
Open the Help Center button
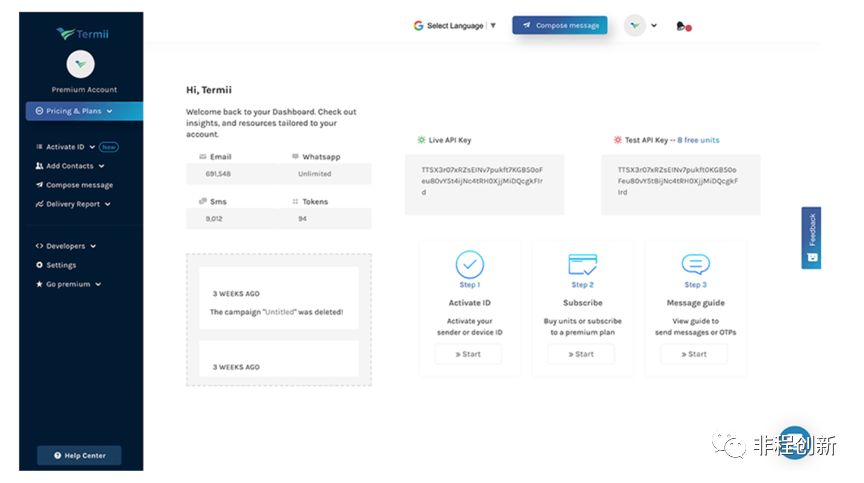pos(79,455)
